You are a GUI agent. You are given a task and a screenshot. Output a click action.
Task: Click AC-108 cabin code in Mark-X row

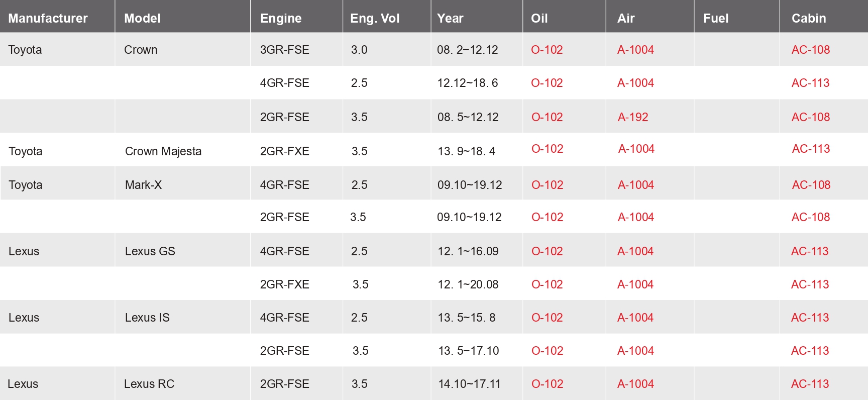pyautogui.click(x=811, y=185)
